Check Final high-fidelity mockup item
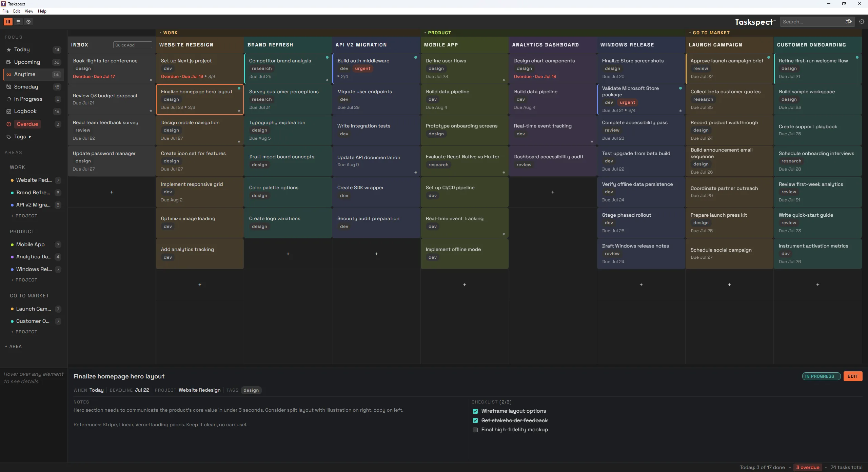This screenshot has width=868, height=472. tap(475, 430)
